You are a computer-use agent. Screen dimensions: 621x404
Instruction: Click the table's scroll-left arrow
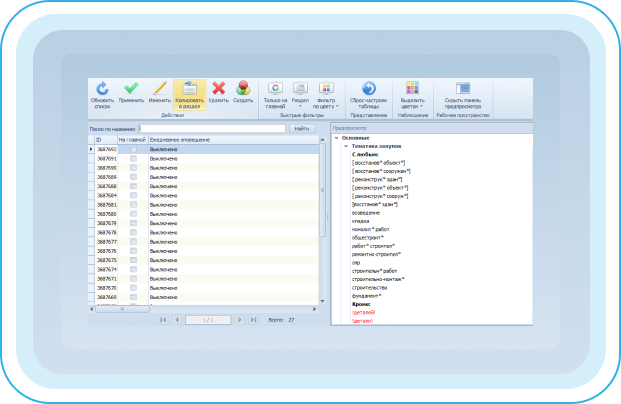pyautogui.click(x=91, y=309)
